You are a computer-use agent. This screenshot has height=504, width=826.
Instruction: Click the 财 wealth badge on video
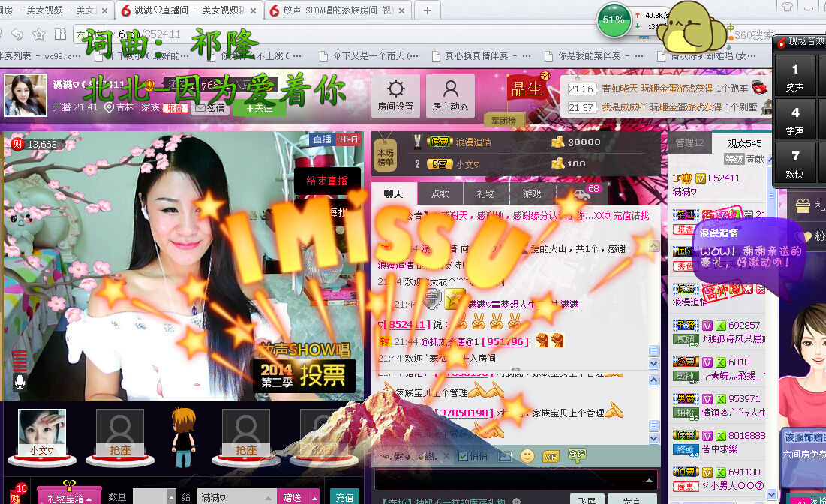17,144
